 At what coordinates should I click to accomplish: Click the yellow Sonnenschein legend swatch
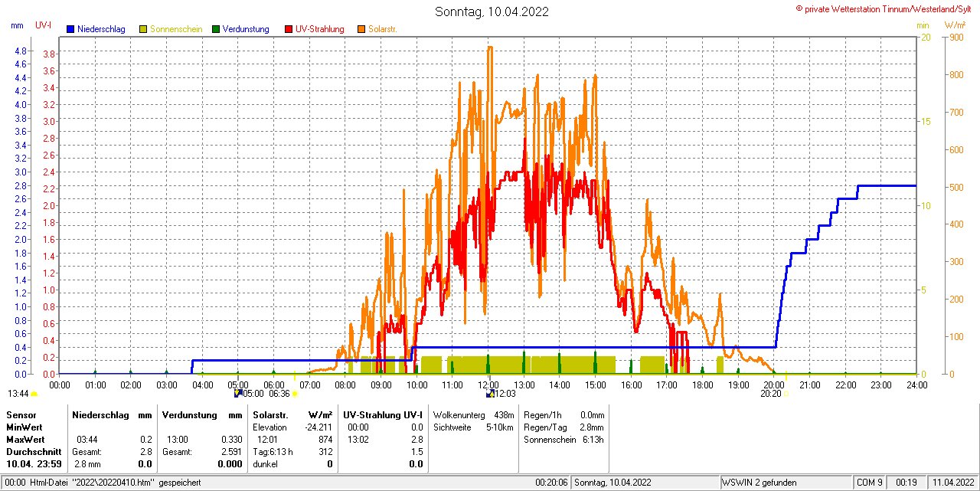tap(143, 29)
